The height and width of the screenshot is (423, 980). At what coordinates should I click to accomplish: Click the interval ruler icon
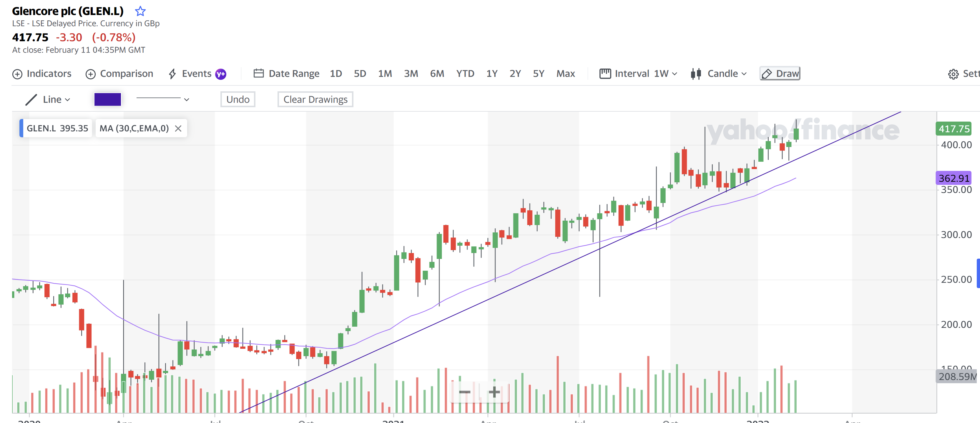[x=605, y=73]
